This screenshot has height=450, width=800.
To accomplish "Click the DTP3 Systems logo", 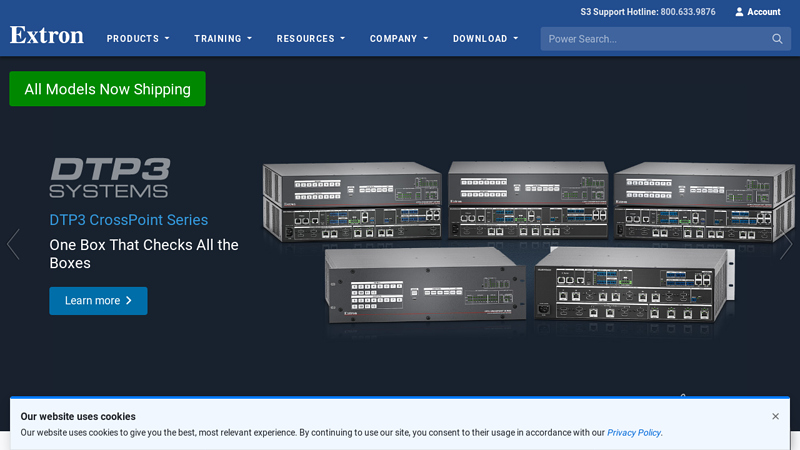I will (110, 177).
